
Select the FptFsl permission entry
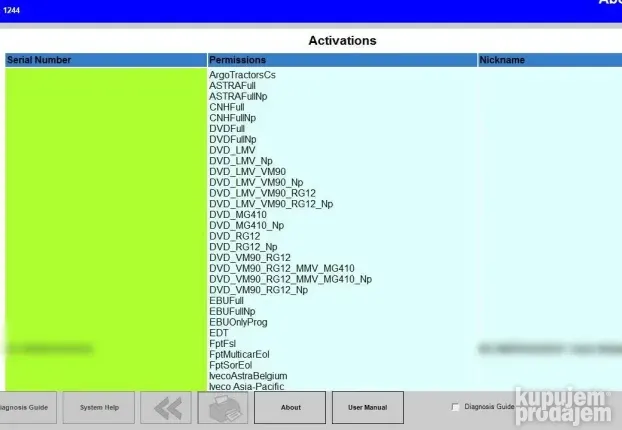point(223,344)
